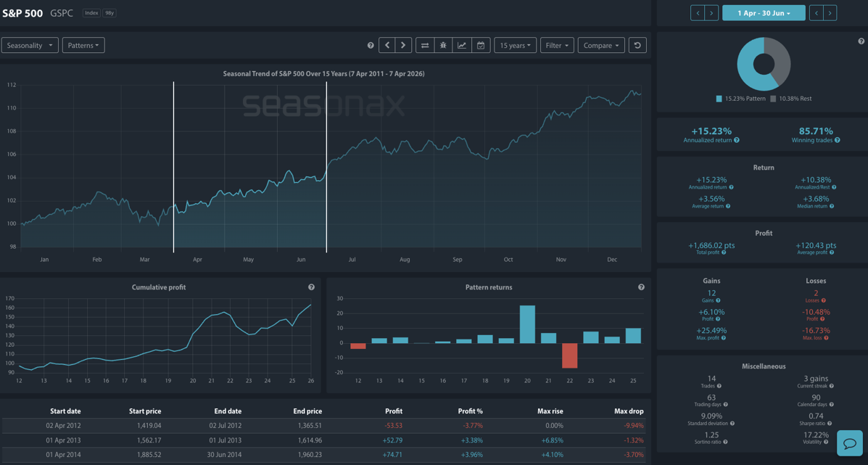868x465 pixels.
Task: Expand the Filter dropdown
Action: [x=557, y=46]
